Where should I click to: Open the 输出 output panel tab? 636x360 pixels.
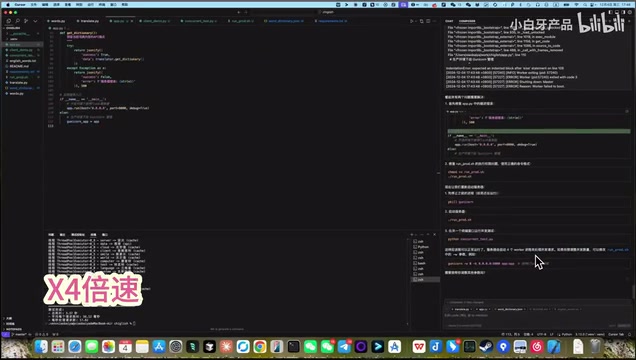[x=62, y=235]
